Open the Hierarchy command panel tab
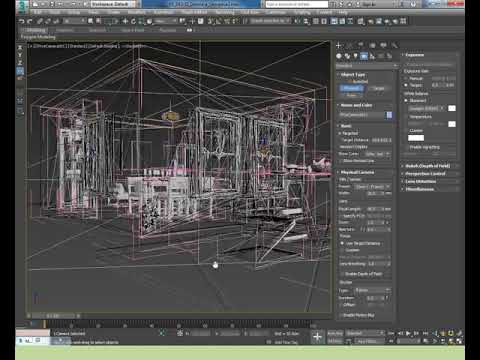 [x=361, y=45]
